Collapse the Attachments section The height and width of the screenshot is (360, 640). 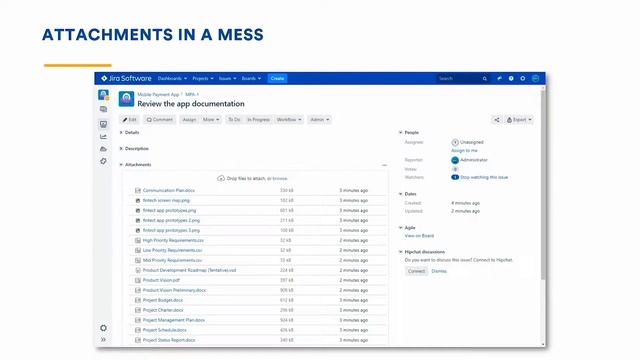(121, 164)
